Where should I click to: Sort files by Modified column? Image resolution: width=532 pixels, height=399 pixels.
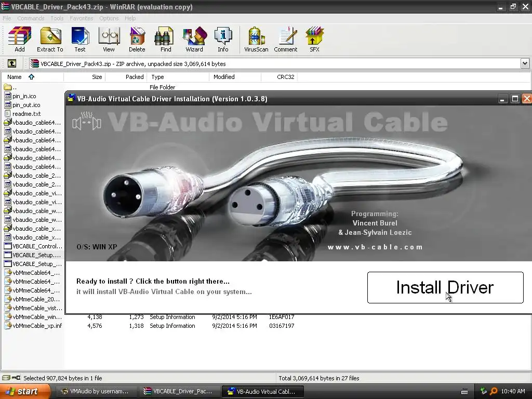(x=235, y=77)
